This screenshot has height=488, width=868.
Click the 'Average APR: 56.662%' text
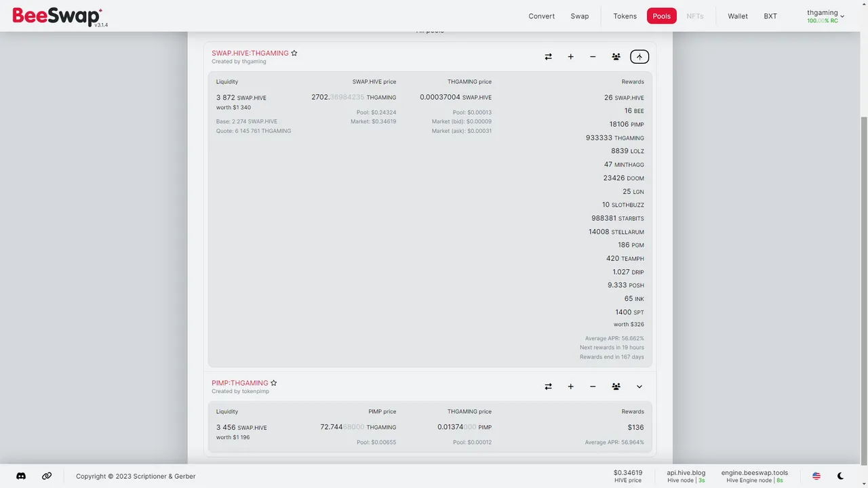click(x=614, y=338)
